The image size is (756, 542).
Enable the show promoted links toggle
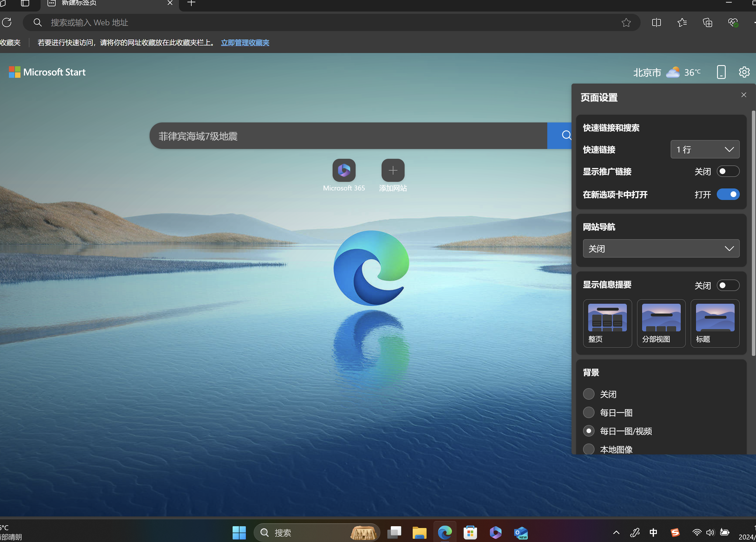728,171
